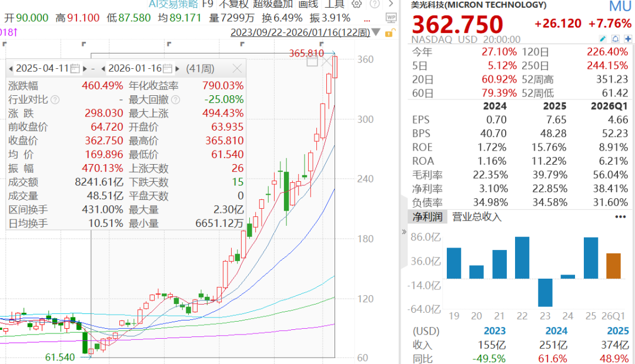Image resolution: width=635 pixels, height=364 pixels.
Task: Add stock with the blue plus icon
Action: click(x=628, y=39)
